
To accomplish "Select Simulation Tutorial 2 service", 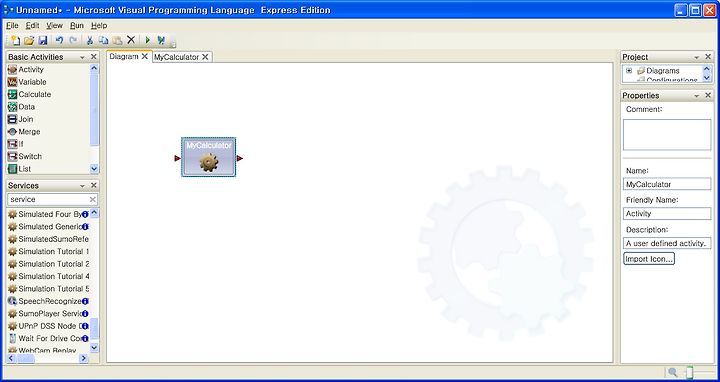I will click(x=49, y=264).
